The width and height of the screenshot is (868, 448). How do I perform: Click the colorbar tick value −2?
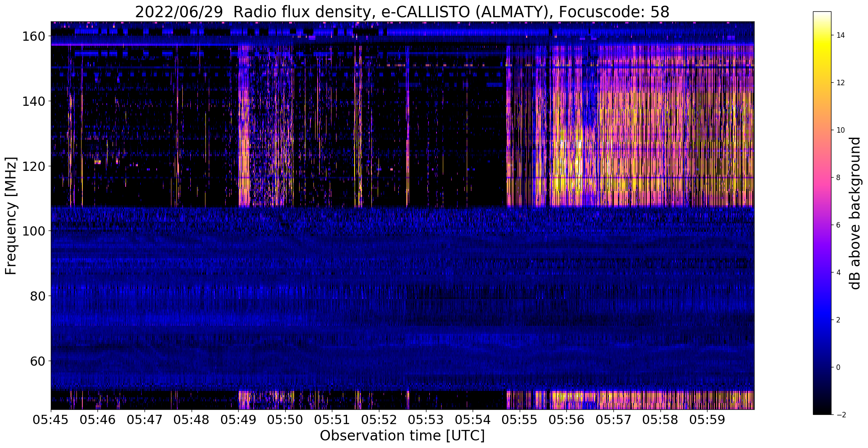pos(840,415)
